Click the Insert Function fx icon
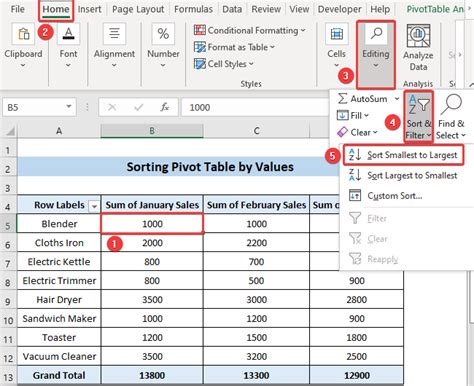The height and width of the screenshot is (386, 474). [164, 107]
